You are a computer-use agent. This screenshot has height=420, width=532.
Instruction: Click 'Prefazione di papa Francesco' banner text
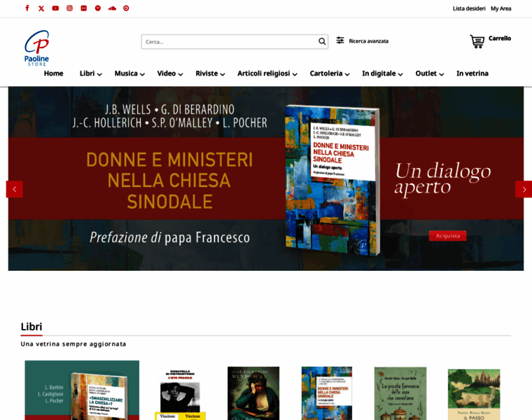click(x=169, y=237)
